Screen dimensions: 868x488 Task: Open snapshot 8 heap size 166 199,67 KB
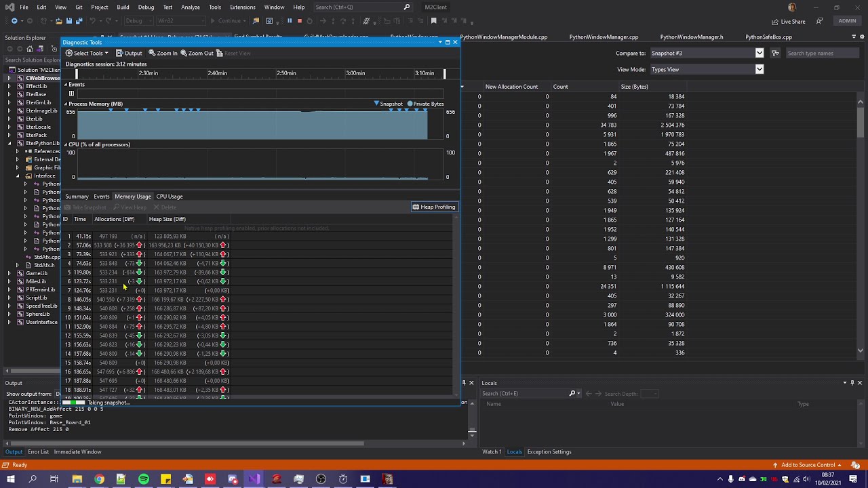click(x=167, y=300)
